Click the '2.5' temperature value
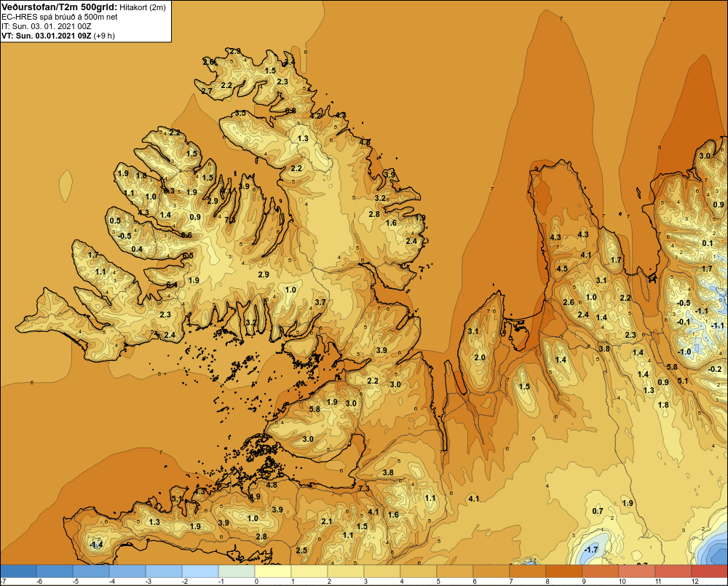Image resolution: width=728 pixels, height=586 pixels. (x=301, y=550)
